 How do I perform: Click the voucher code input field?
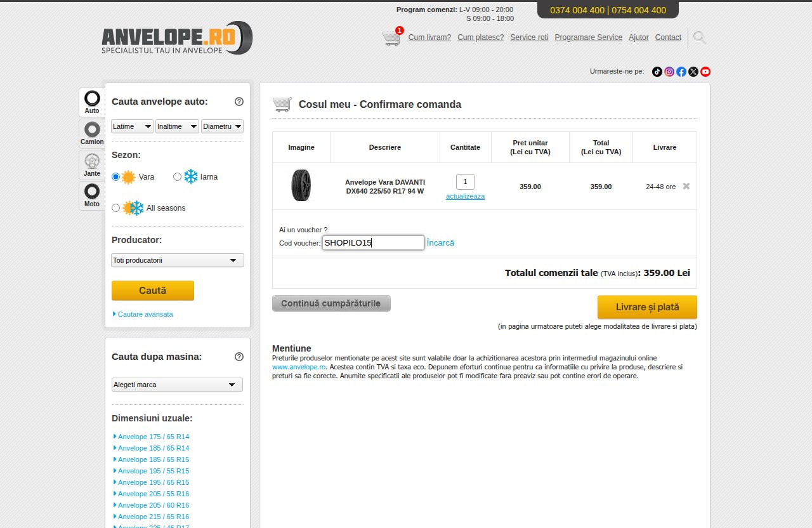coord(373,242)
